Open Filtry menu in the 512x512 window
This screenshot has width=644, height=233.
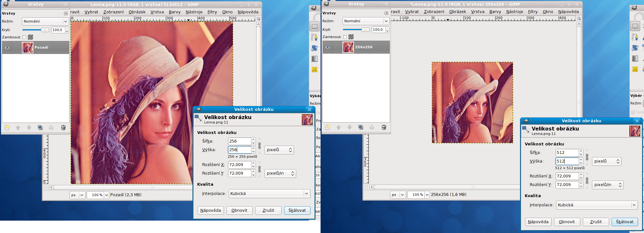click(x=212, y=12)
